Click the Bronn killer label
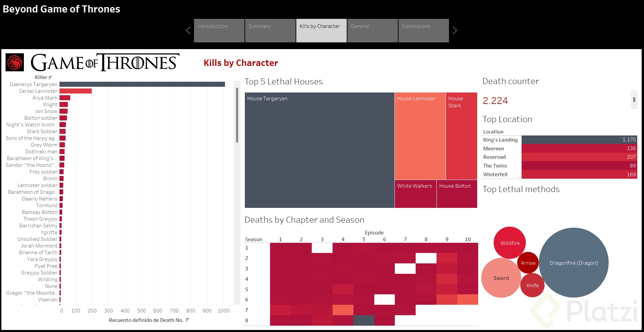 click(50, 179)
